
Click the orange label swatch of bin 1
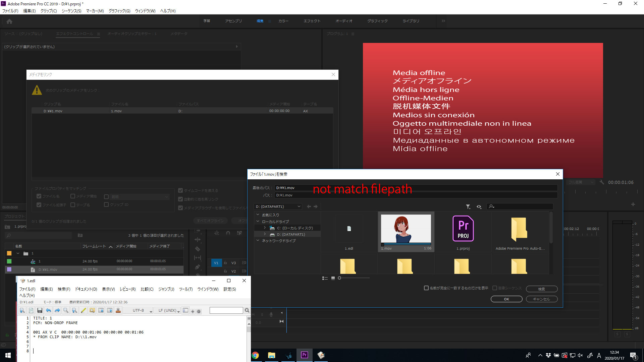9,253
